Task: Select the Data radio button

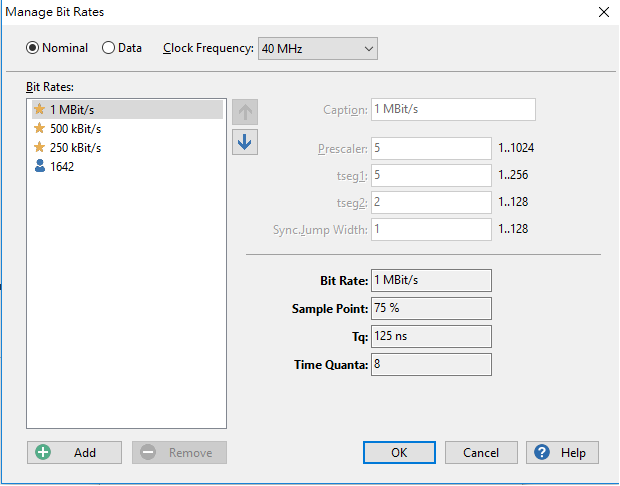Action: [108, 48]
